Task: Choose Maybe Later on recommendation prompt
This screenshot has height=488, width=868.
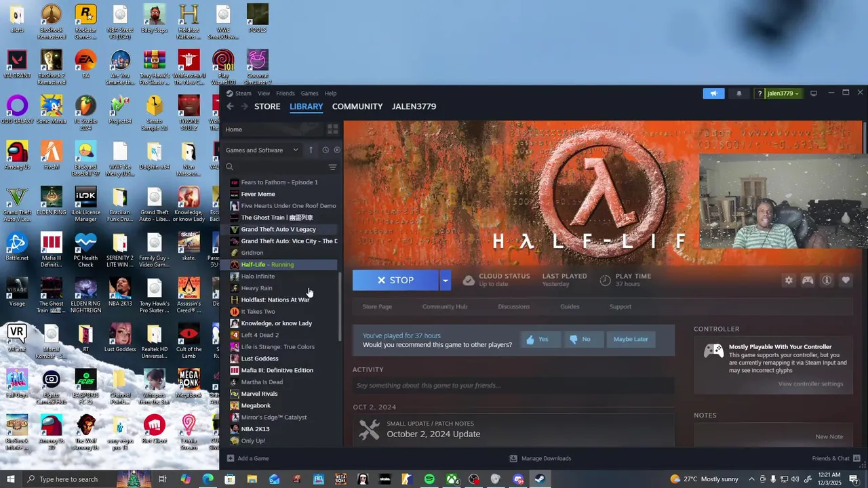Action: pyautogui.click(x=631, y=339)
